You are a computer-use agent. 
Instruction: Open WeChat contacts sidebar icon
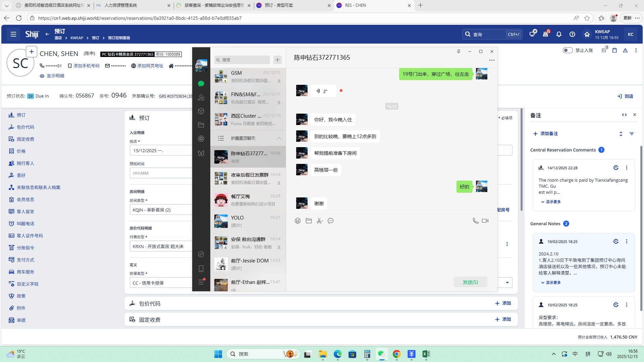pos(201,97)
